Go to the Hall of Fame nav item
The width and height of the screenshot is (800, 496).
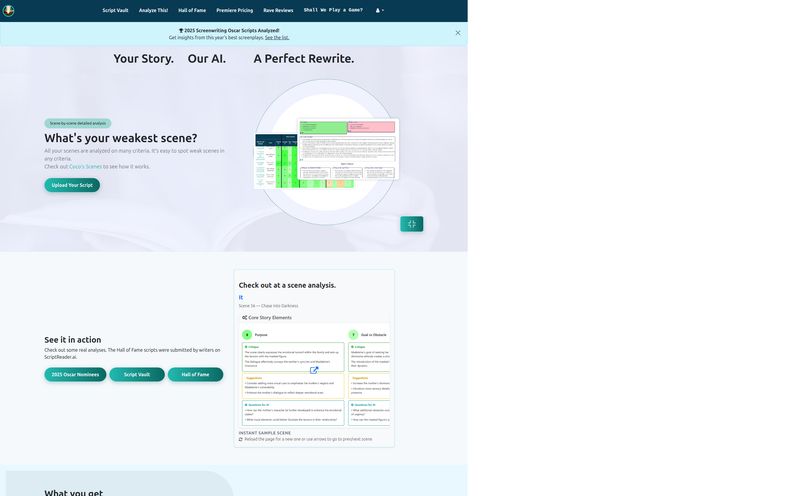pyautogui.click(x=192, y=10)
